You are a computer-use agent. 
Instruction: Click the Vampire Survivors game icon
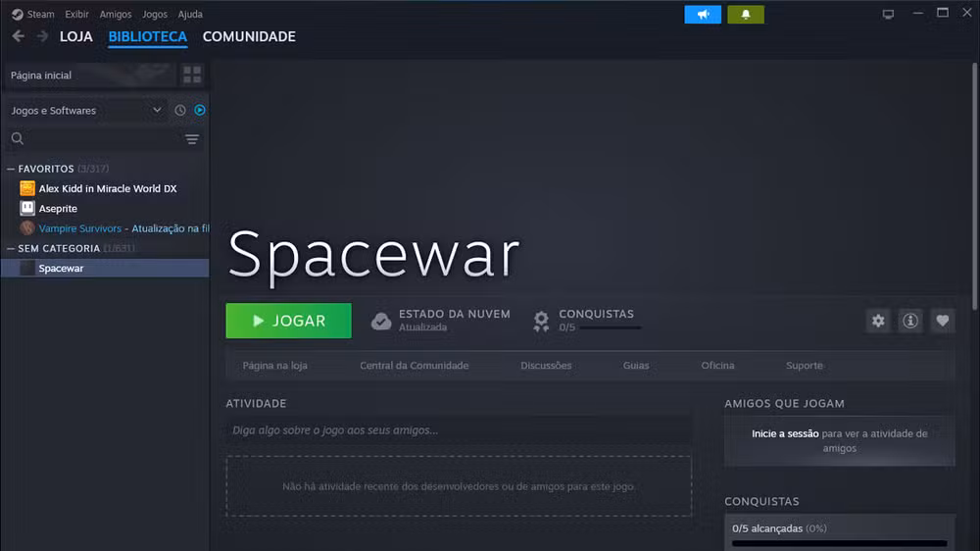26,227
